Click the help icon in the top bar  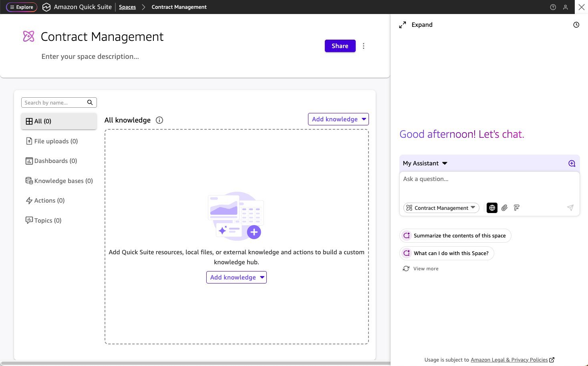point(553,7)
